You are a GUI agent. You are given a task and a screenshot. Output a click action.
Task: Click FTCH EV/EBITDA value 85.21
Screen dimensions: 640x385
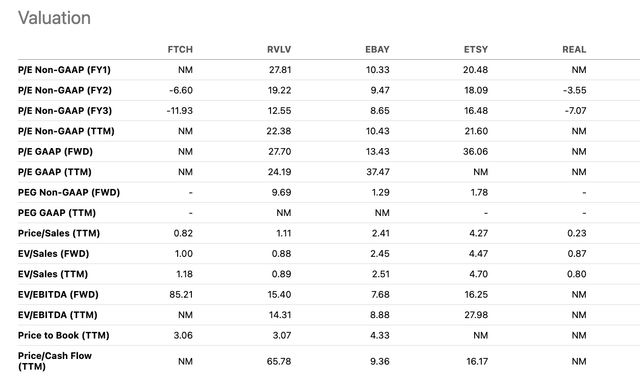[x=181, y=294]
